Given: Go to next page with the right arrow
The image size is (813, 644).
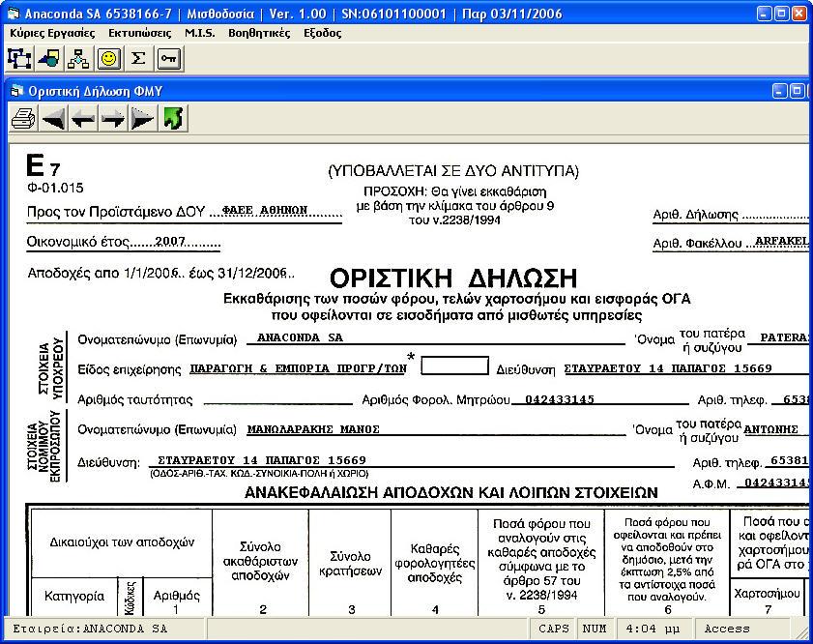Looking at the screenshot, I should [113, 119].
